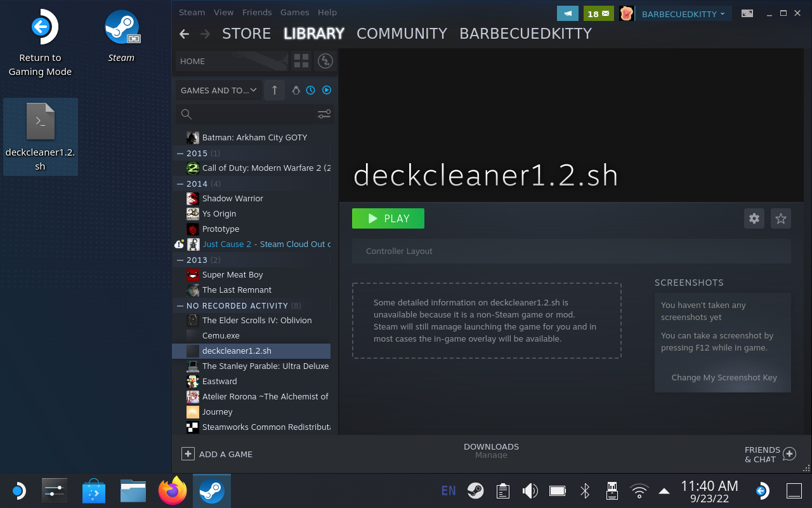Select Journey in library list
Image resolution: width=812 pixels, height=508 pixels.
tap(251, 411)
